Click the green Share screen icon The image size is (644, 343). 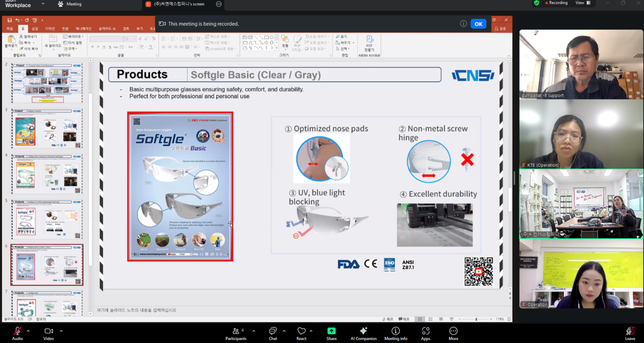(x=331, y=331)
